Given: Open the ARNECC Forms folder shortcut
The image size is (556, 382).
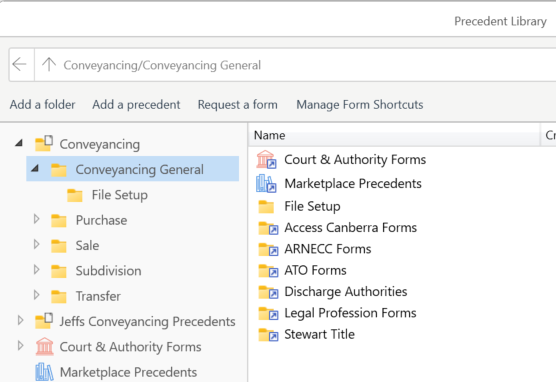Looking at the screenshot, I should (x=328, y=249).
